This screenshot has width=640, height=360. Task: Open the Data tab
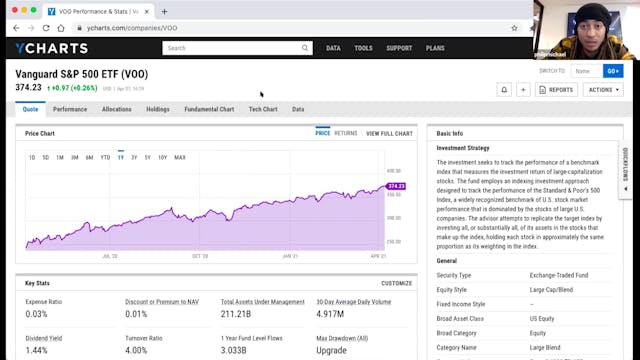point(298,109)
